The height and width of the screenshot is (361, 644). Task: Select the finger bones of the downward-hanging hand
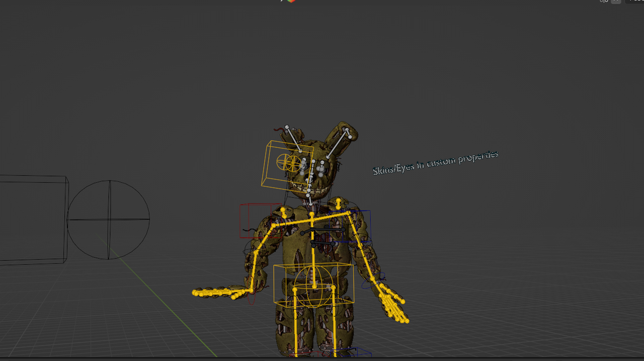tap(393, 302)
